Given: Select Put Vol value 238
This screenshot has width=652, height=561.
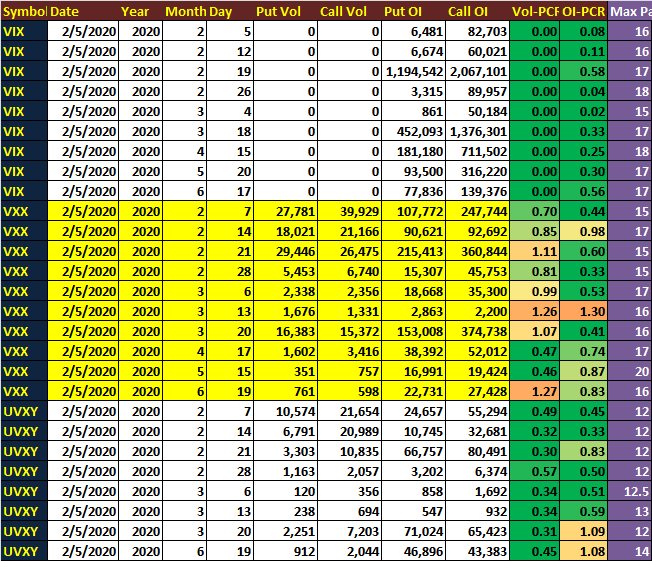Looking at the screenshot, I should (x=286, y=511).
